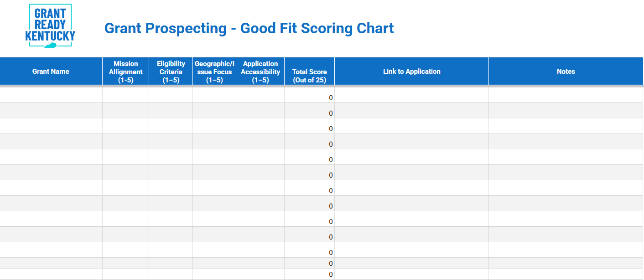Select the Eligibility Criteria (1–5) header
Image resolution: width=644 pixels, height=280 pixels.
(171, 71)
